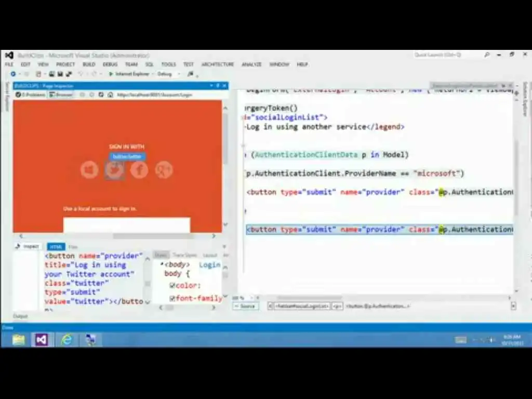Viewport: 532px width, 399px height.
Task: Click the Navigate Backward toolbar icon
Action: (13, 74)
